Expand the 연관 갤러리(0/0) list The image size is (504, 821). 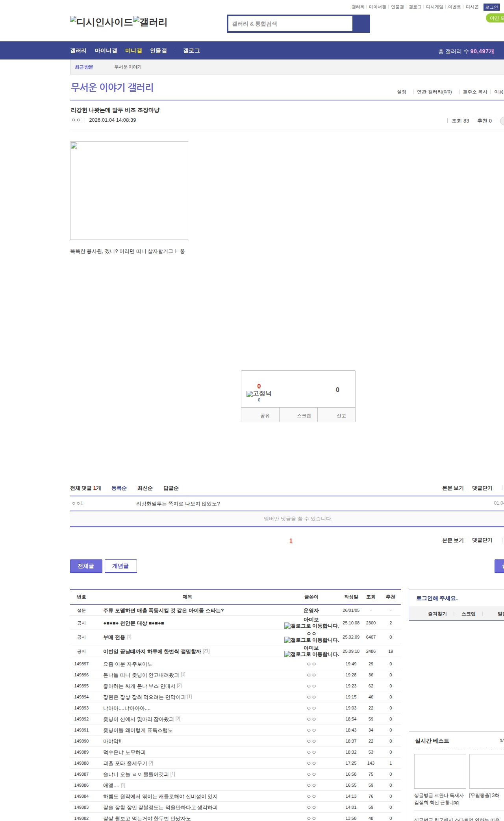tap(434, 92)
